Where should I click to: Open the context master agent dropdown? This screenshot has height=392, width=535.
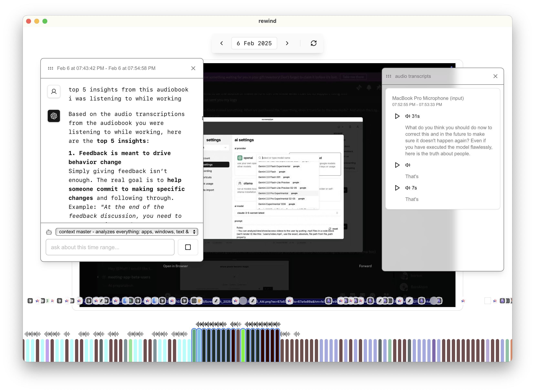127,232
